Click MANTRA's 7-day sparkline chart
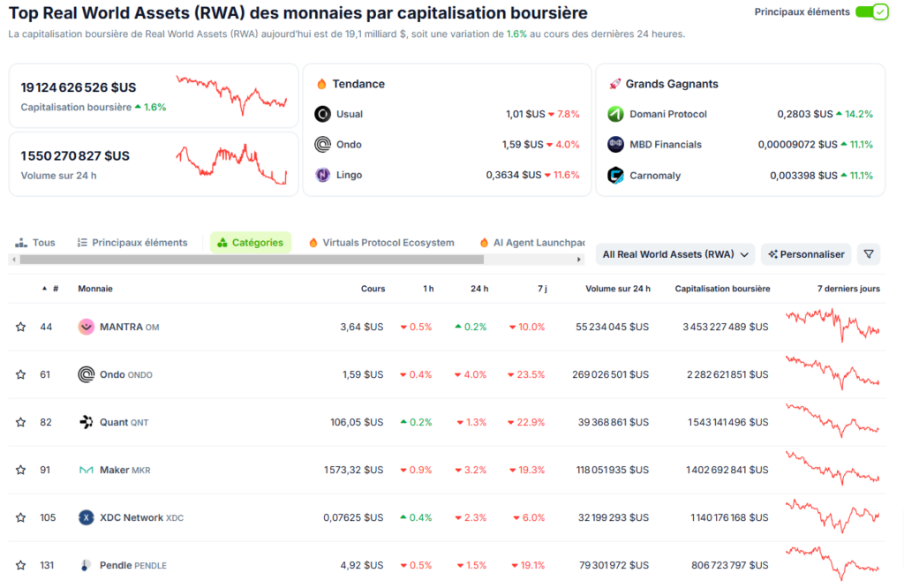 [833, 326]
